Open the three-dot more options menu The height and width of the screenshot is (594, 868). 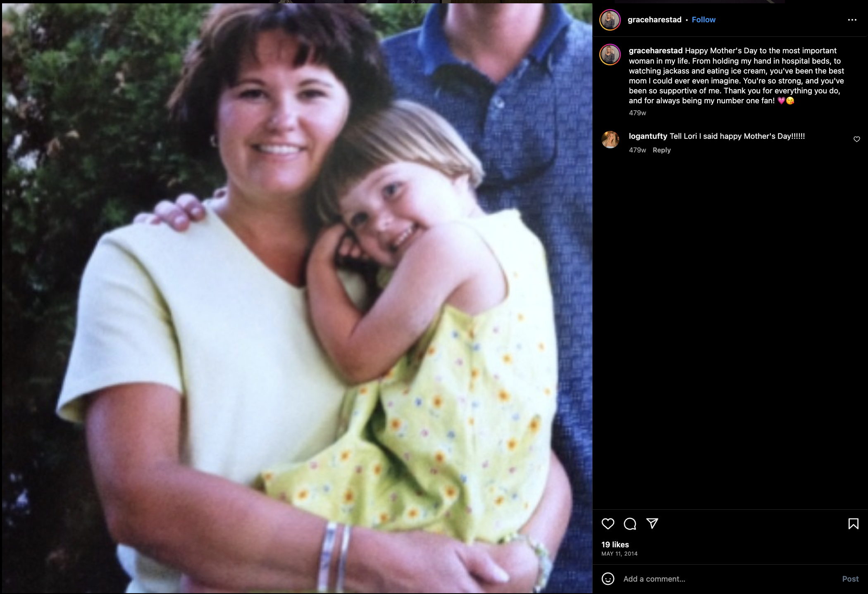pos(852,20)
